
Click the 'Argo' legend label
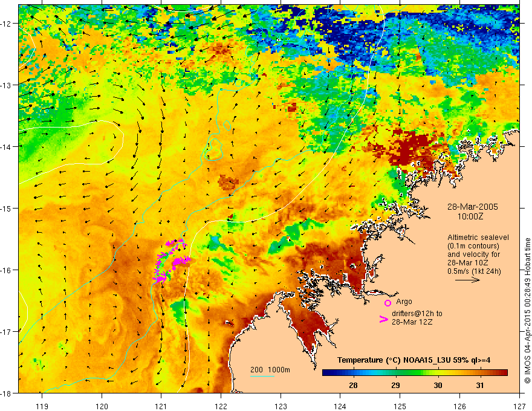[x=404, y=302]
